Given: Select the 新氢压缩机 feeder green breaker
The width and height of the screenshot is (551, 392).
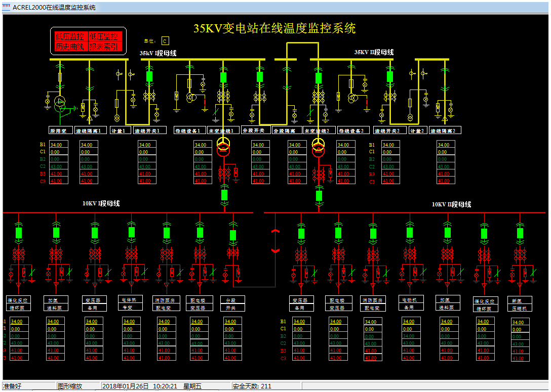Looking at the screenshot, I should click(520, 233).
